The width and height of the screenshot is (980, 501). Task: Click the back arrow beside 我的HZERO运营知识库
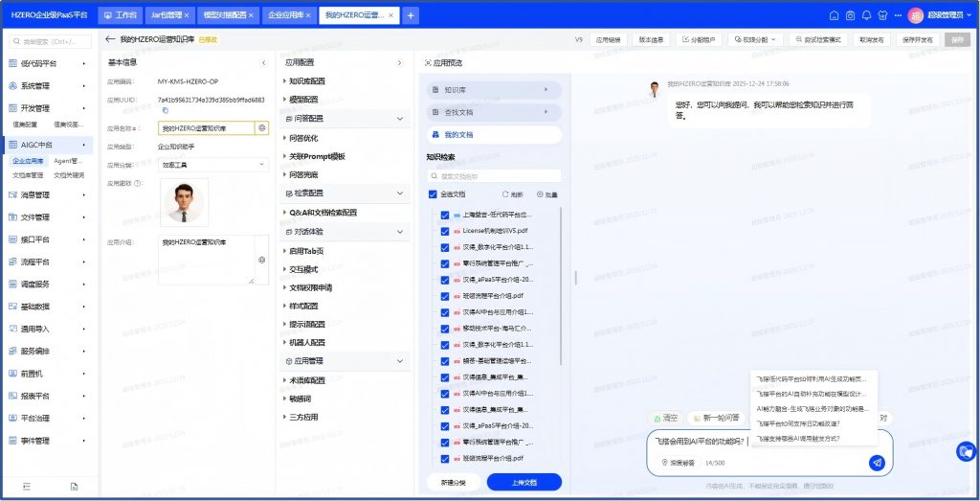pyautogui.click(x=110, y=39)
